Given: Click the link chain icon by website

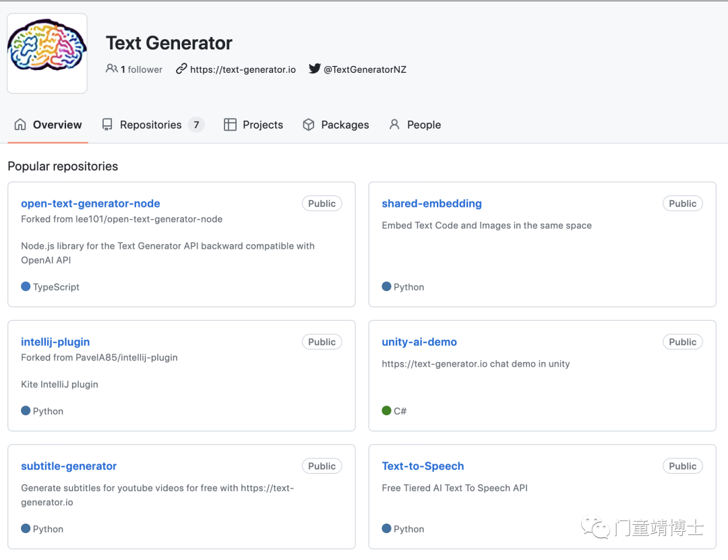Looking at the screenshot, I should tap(181, 69).
